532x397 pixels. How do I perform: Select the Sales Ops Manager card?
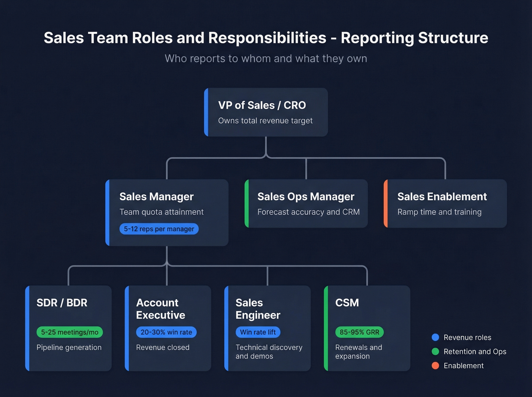(306, 204)
